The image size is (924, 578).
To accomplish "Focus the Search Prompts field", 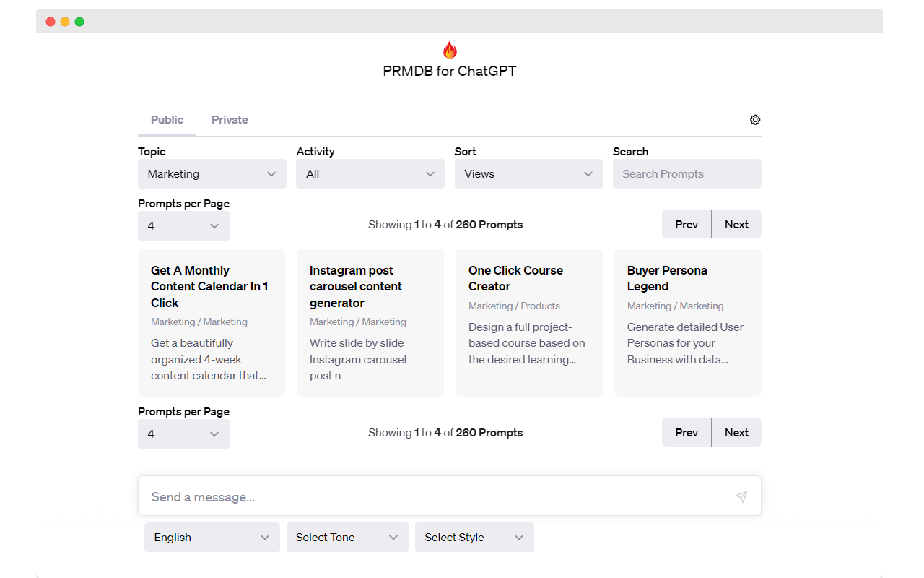I will point(687,174).
